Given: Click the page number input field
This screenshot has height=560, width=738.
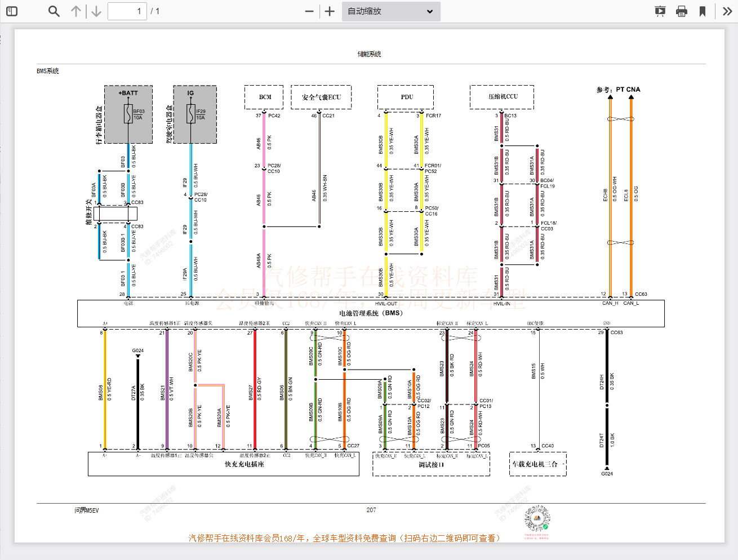Looking at the screenshot, I should coord(127,11).
